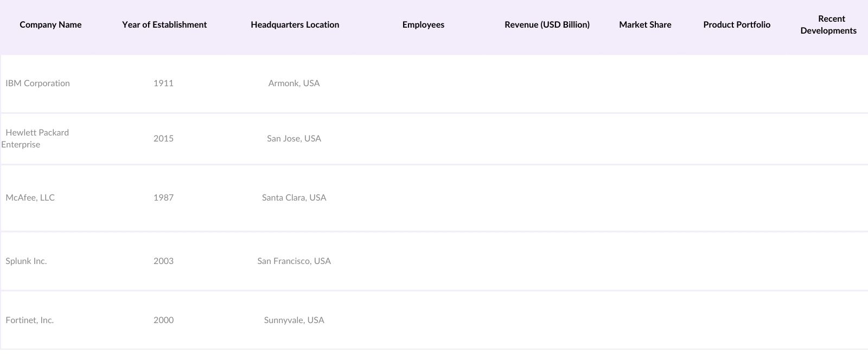Click the Hewlett Packard Enterprise cell
Screen dimensions: 868x354
(x=37, y=139)
